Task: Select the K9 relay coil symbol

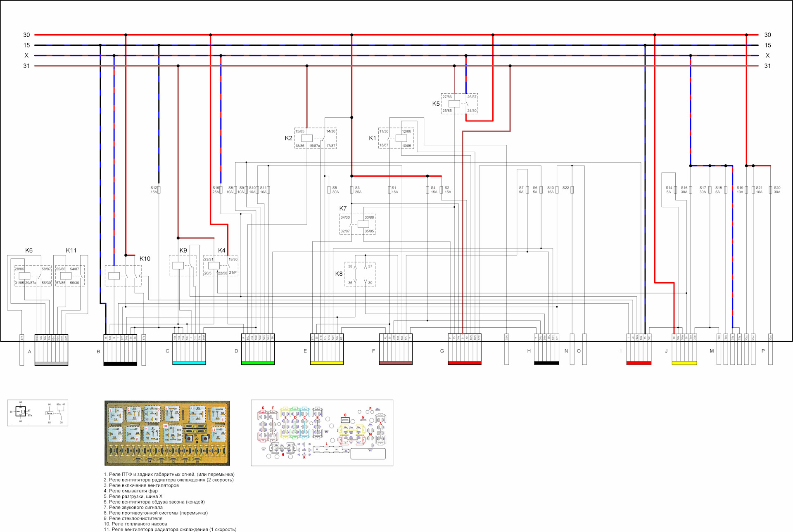Action: pos(178,265)
